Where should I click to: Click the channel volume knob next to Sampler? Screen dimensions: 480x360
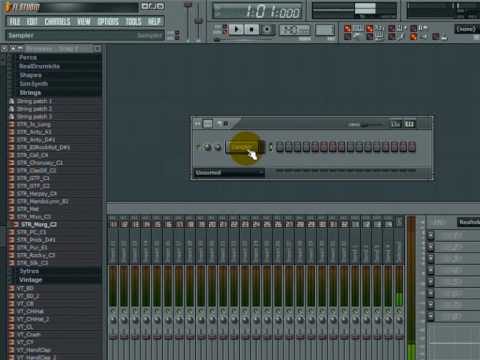click(x=218, y=147)
